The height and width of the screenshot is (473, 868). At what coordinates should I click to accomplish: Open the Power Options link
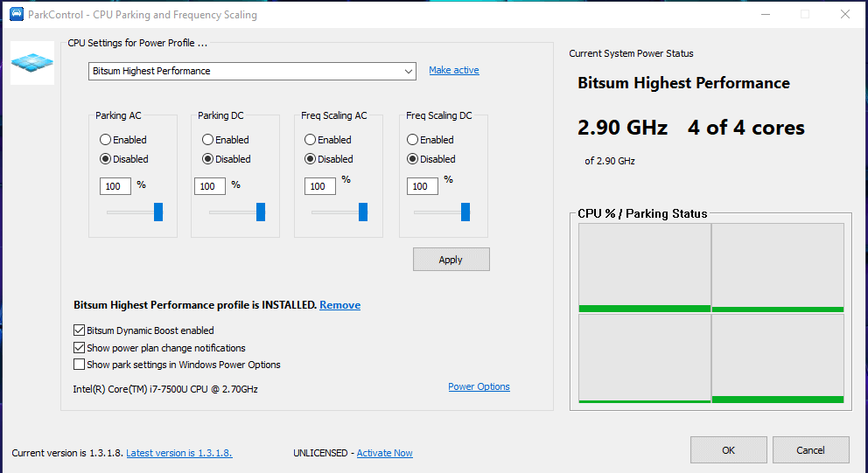pyautogui.click(x=479, y=386)
